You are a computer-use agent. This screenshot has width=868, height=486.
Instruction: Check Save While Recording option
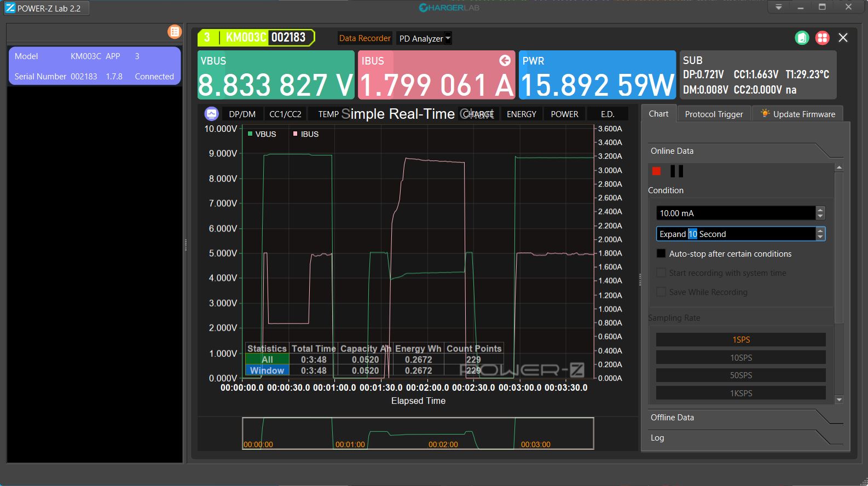tap(661, 292)
